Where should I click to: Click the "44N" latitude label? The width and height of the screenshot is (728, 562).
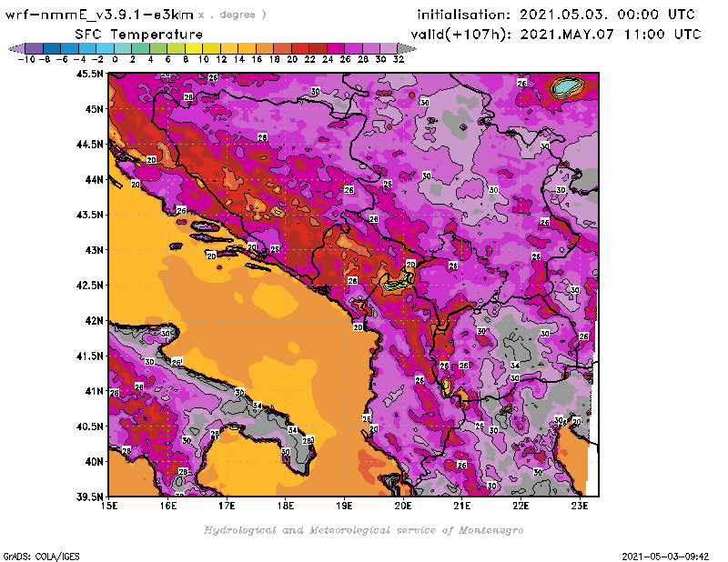pyautogui.click(x=94, y=179)
